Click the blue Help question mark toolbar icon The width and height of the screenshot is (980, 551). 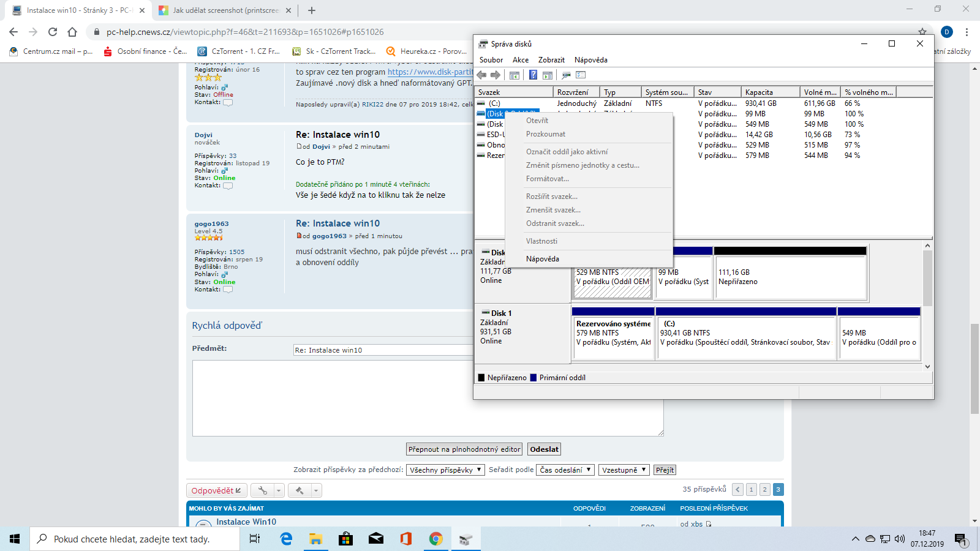pyautogui.click(x=533, y=75)
